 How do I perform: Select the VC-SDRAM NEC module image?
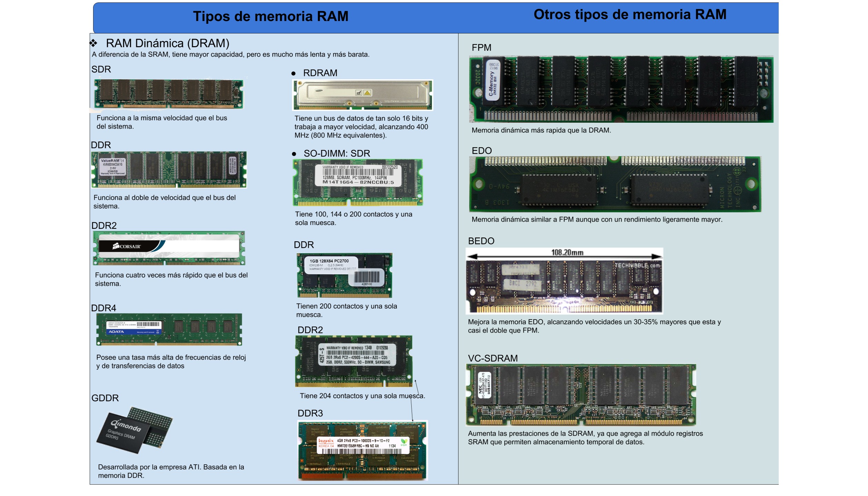pos(581,395)
